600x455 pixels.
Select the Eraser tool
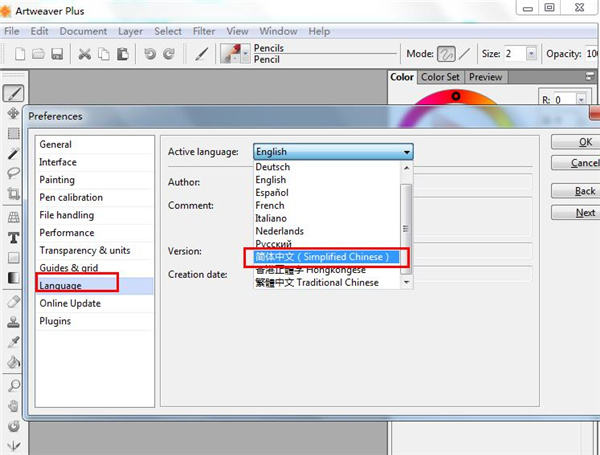tap(13, 302)
